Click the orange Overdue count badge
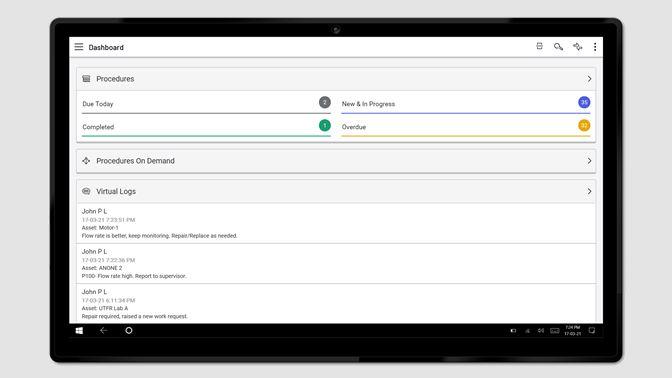Image resolution: width=672 pixels, height=378 pixels. [584, 126]
